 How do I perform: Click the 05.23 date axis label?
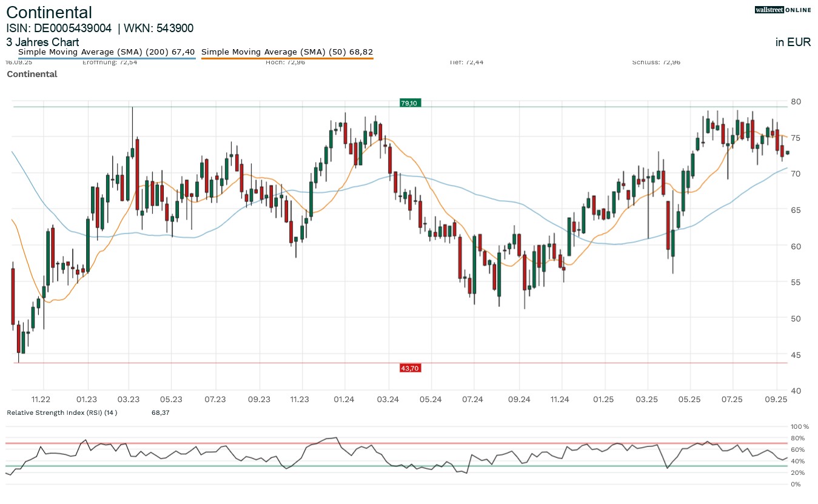[171, 399]
